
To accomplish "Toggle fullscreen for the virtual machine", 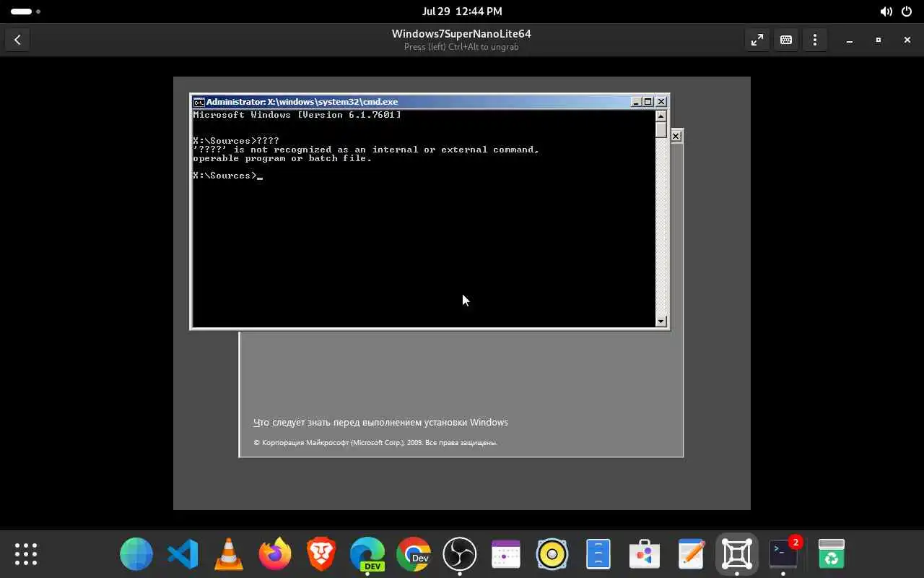I will point(757,40).
